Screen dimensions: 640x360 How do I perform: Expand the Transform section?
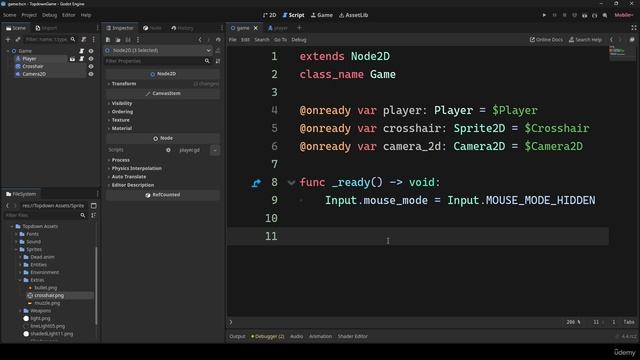point(124,84)
